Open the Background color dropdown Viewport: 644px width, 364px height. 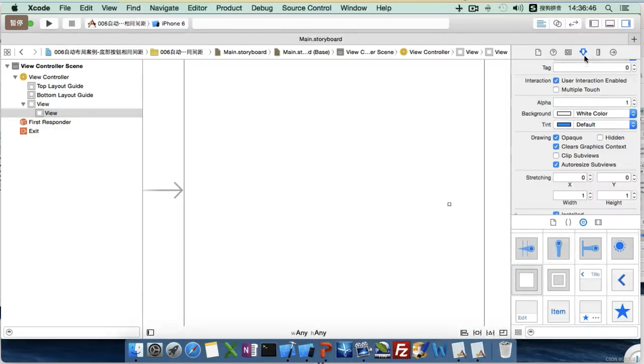tap(634, 114)
